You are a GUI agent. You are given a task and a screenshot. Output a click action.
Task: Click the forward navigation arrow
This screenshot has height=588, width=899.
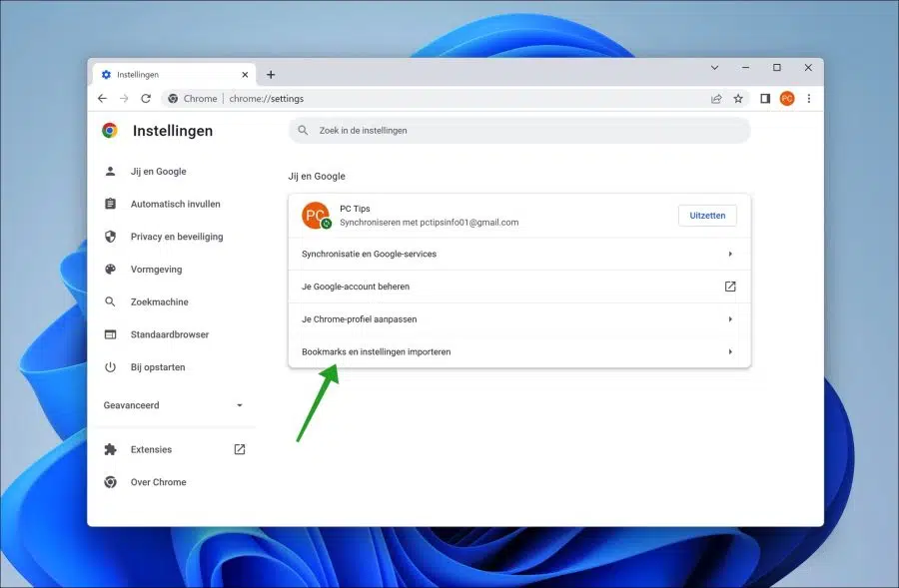[x=124, y=99]
